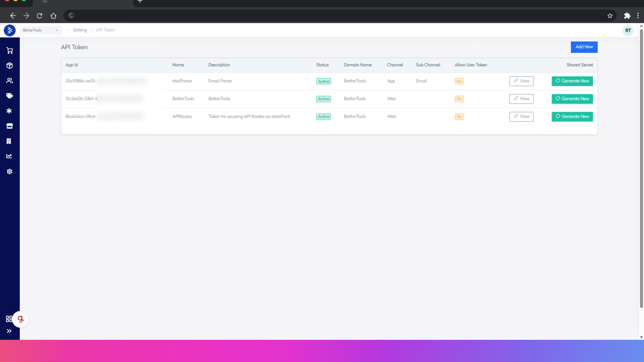Select the tags sidebar icon
The width and height of the screenshot is (644, 362).
click(9, 96)
